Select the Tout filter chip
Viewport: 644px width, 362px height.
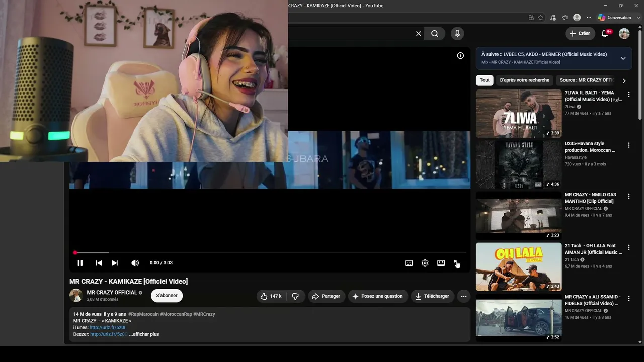pos(485,80)
